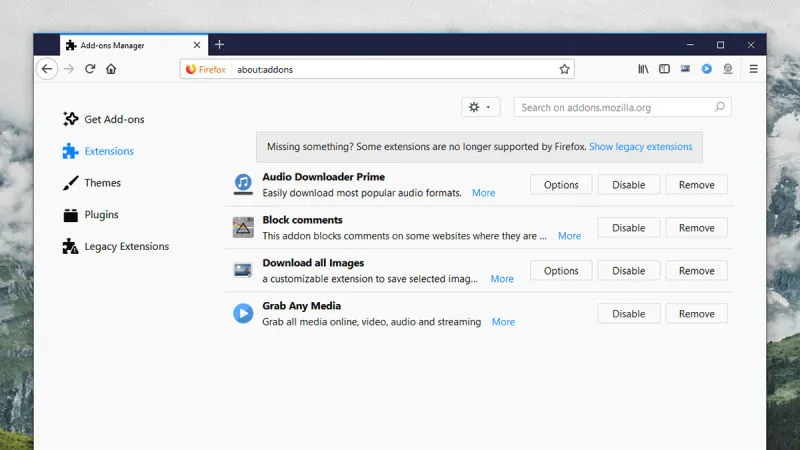Open the Plugins category
Screen dimensions: 800x450
[101, 215]
